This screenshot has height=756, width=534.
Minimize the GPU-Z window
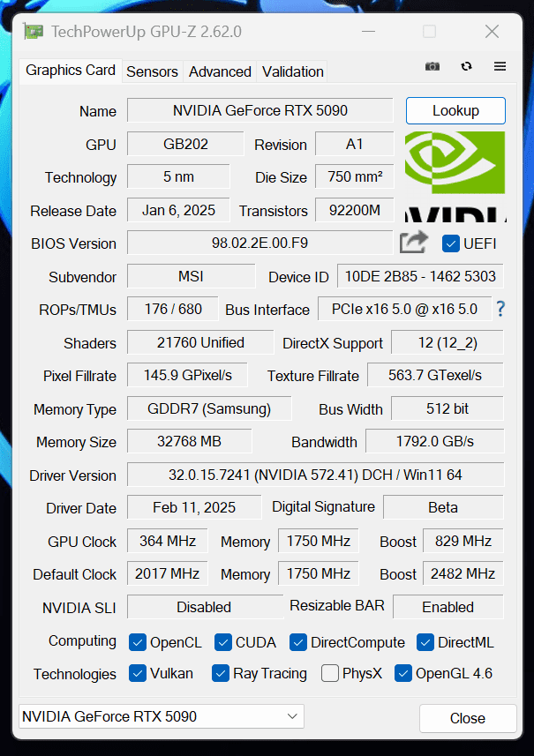tap(369, 32)
